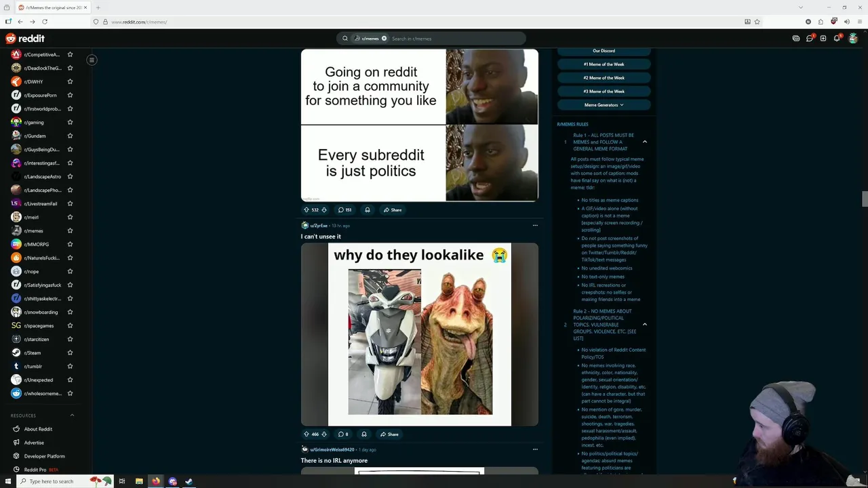Image resolution: width=868 pixels, height=488 pixels.
Task: Open About Reddit page
Action: point(38,429)
